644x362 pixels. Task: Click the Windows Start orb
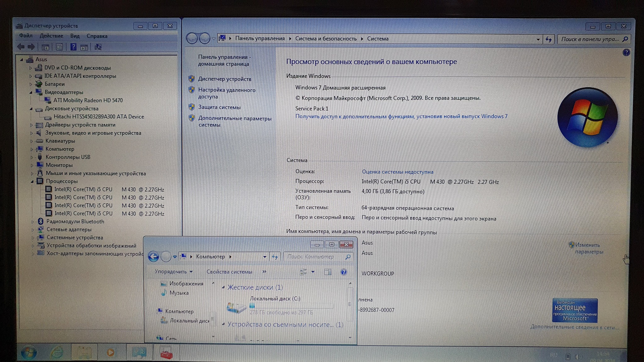pyautogui.click(x=28, y=353)
